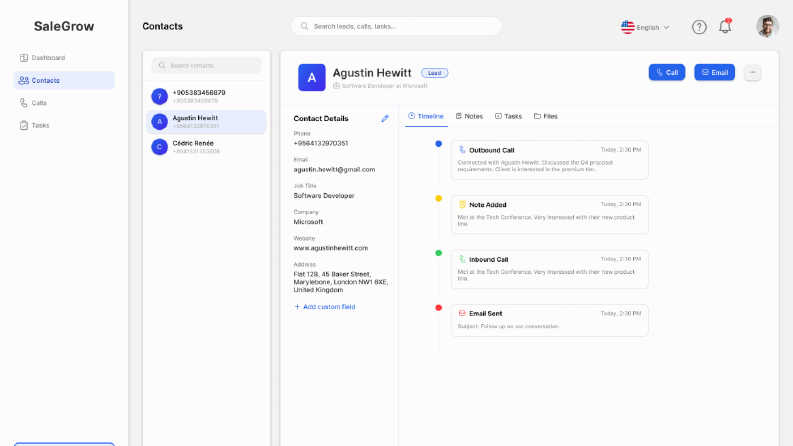Open the Note Added timeline card
793x446 pixels.
(x=549, y=214)
